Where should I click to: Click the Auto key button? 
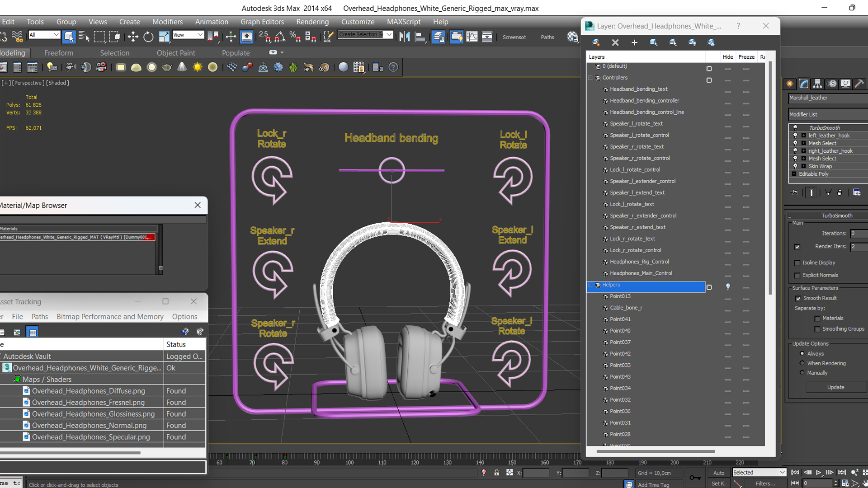point(719,473)
